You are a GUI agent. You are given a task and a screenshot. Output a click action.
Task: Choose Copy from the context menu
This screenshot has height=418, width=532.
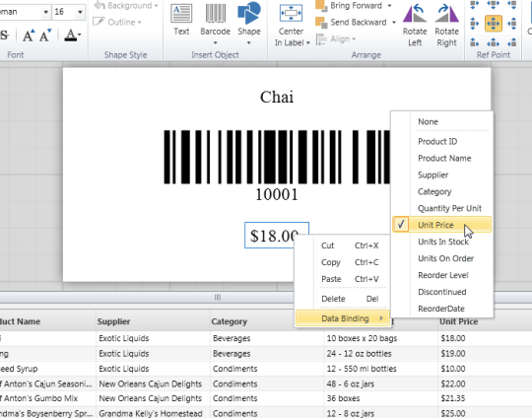(342, 262)
